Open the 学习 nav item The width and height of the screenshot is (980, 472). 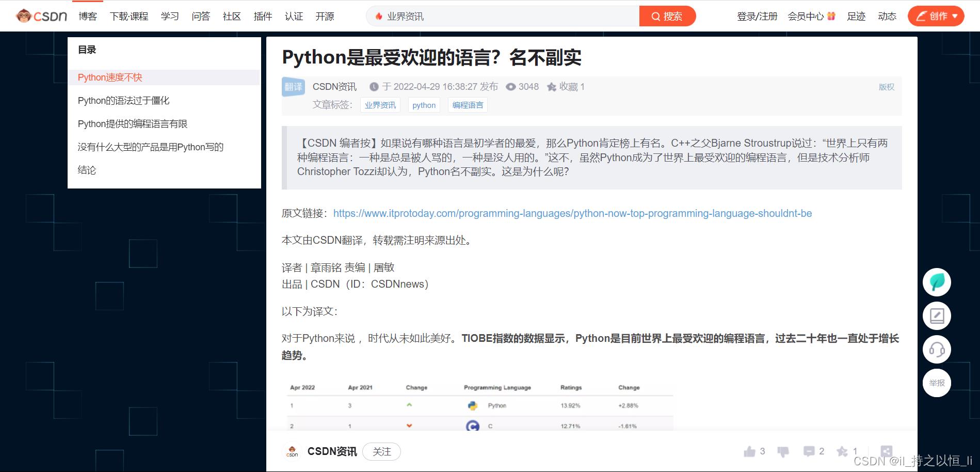coord(170,17)
